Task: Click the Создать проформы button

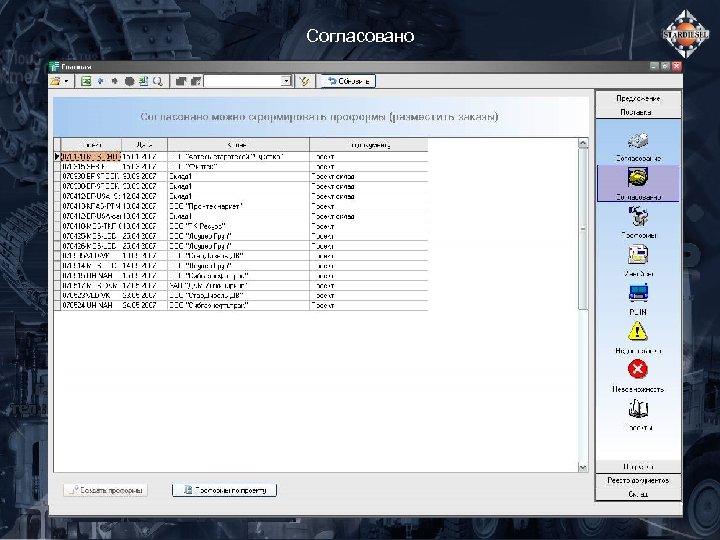Action: (106, 490)
